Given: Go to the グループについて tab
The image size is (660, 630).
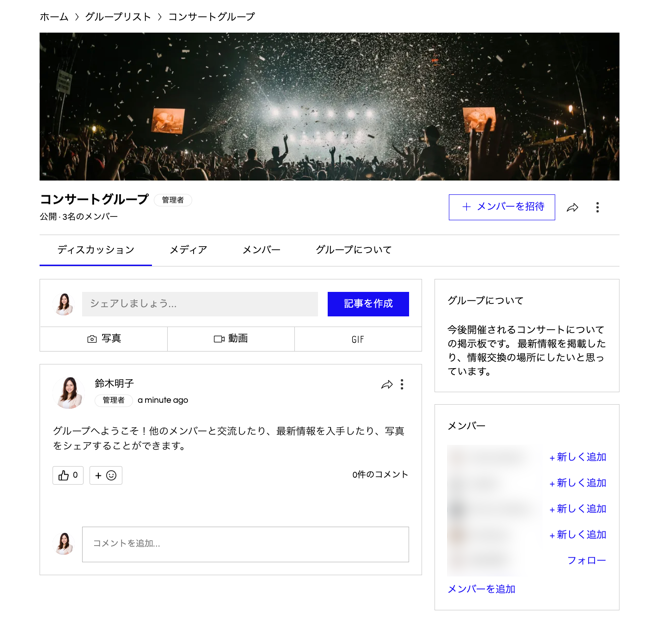Looking at the screenshot, I should (354, 250).
